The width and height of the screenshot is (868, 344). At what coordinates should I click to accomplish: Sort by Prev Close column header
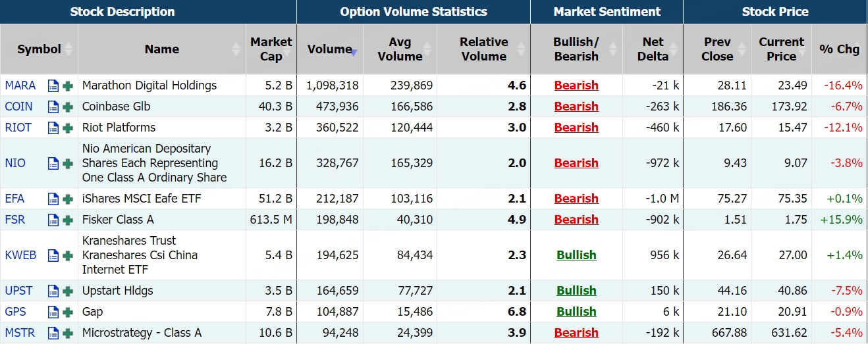coord(717,49)
